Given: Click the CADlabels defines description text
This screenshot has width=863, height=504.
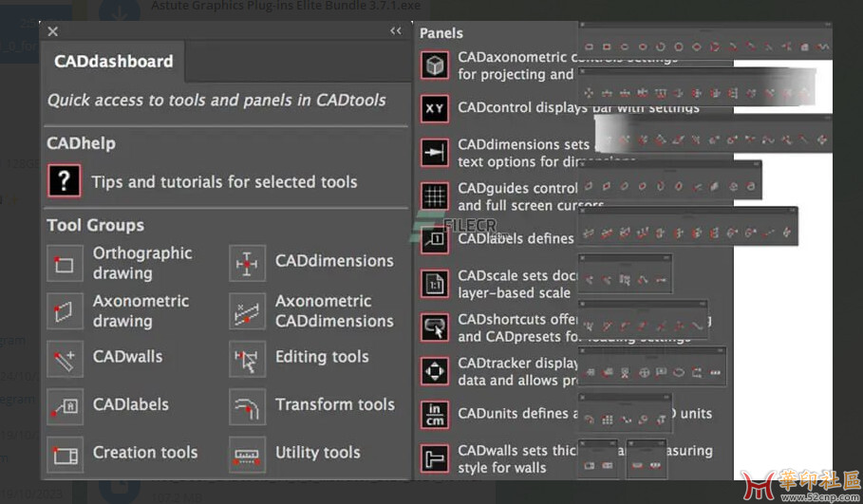Looking at the screenshot, I should coord(516,238).
